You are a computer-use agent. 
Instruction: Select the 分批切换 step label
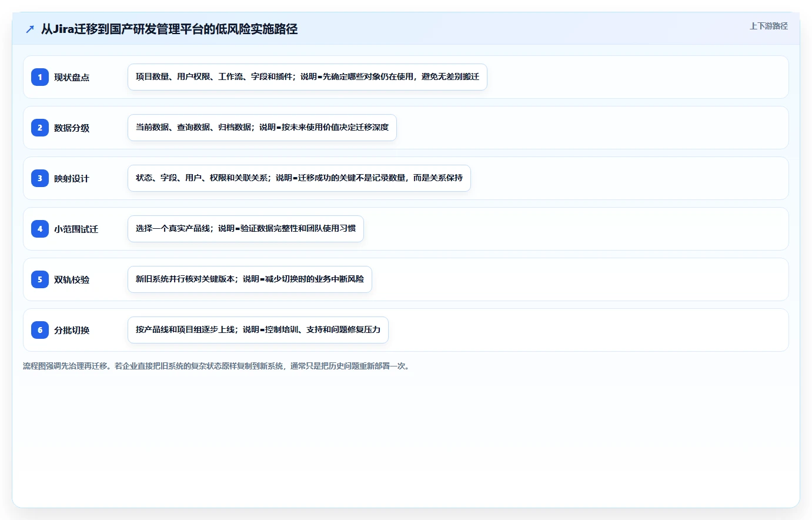pos(72,331)
